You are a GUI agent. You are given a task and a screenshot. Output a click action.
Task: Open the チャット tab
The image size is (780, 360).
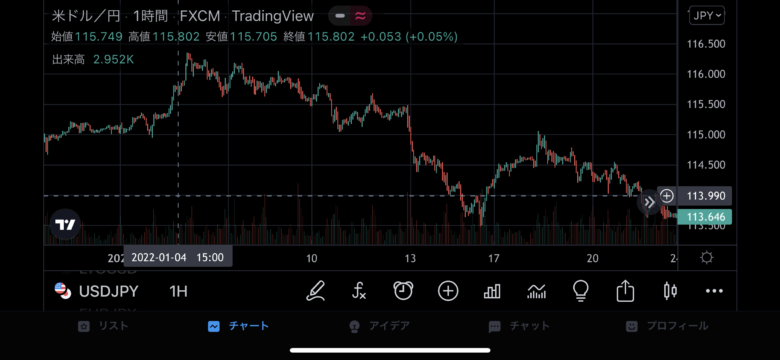[519, 326]
